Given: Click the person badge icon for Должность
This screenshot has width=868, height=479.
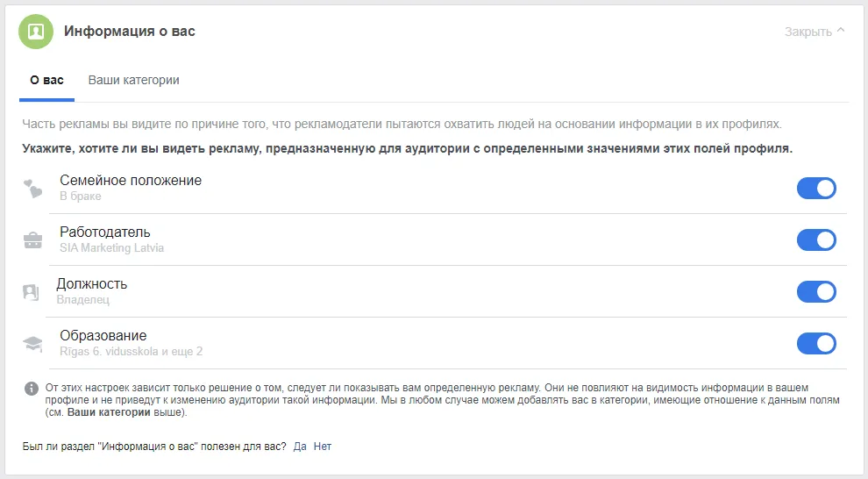Looking at the screenshot, I should [x=31, y=292].
